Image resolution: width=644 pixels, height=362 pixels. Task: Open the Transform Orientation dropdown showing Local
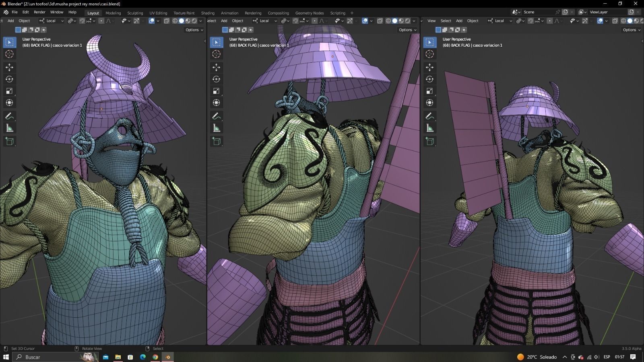51,21
